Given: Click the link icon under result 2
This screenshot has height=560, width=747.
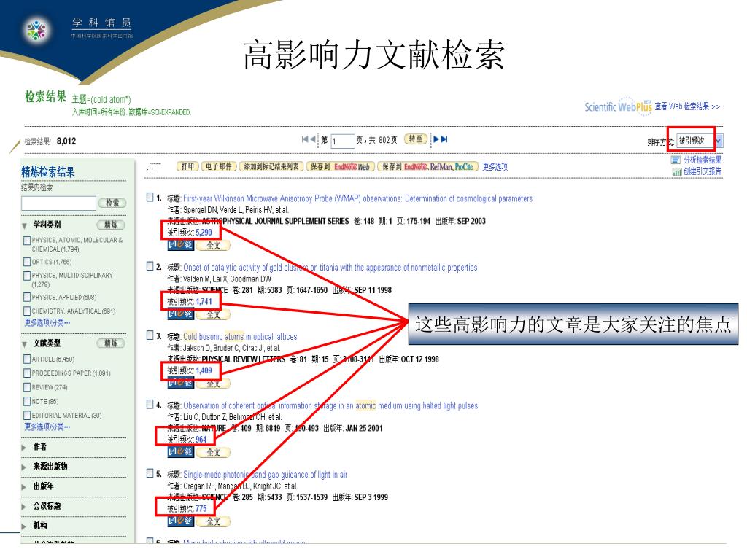Looking at the screenshot, I should click(x=181, y=314).
